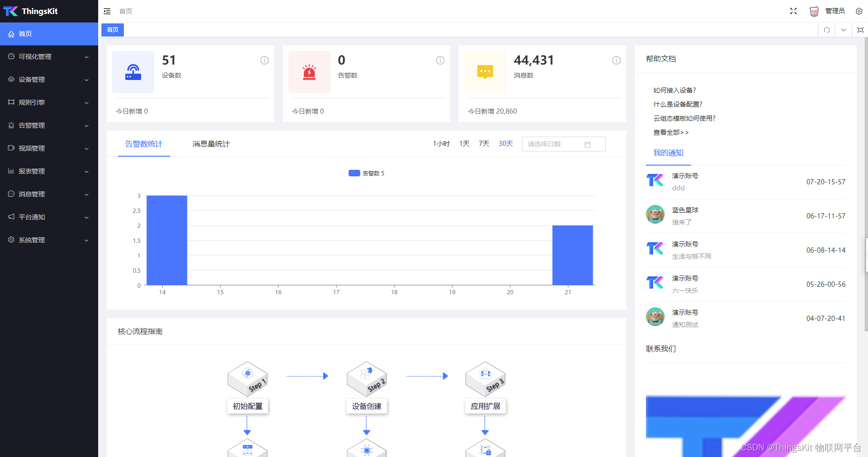Open the settings gear icon at top right
The width and height of the screenshot is (868, 457).
pos(859,11)
